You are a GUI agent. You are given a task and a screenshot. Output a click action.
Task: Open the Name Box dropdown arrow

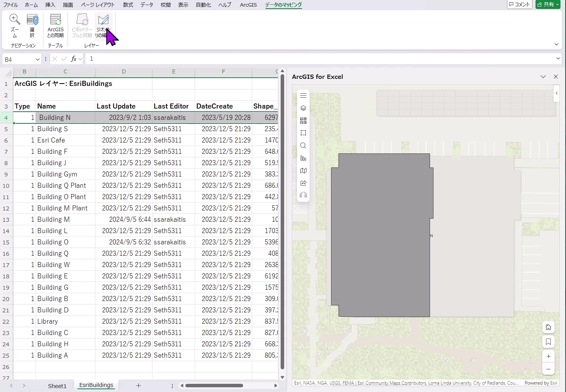(x=38, y=59)
